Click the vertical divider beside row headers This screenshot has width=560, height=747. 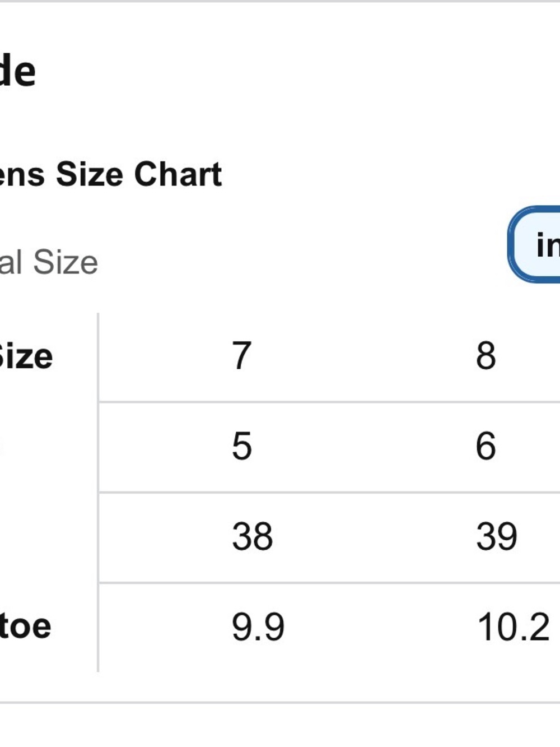(98, 492)
